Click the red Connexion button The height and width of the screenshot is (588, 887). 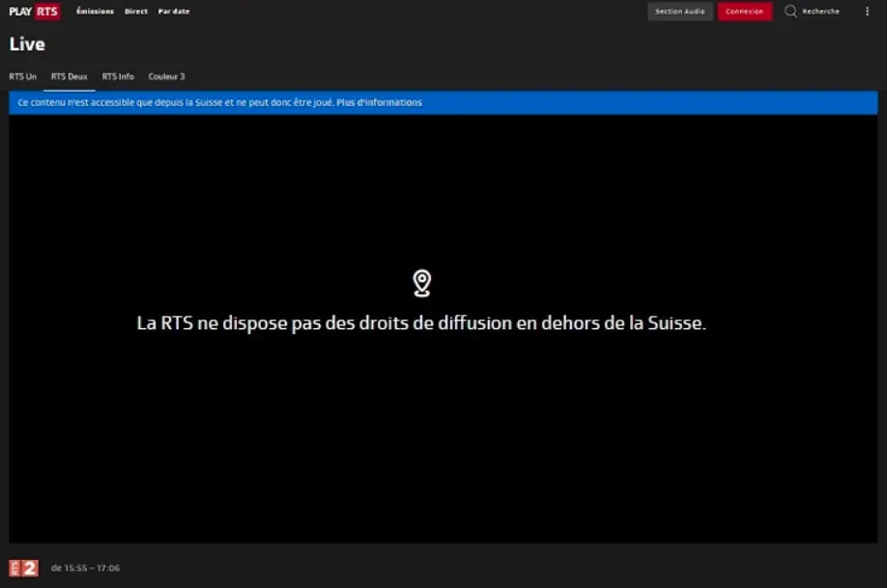point(744,12)
